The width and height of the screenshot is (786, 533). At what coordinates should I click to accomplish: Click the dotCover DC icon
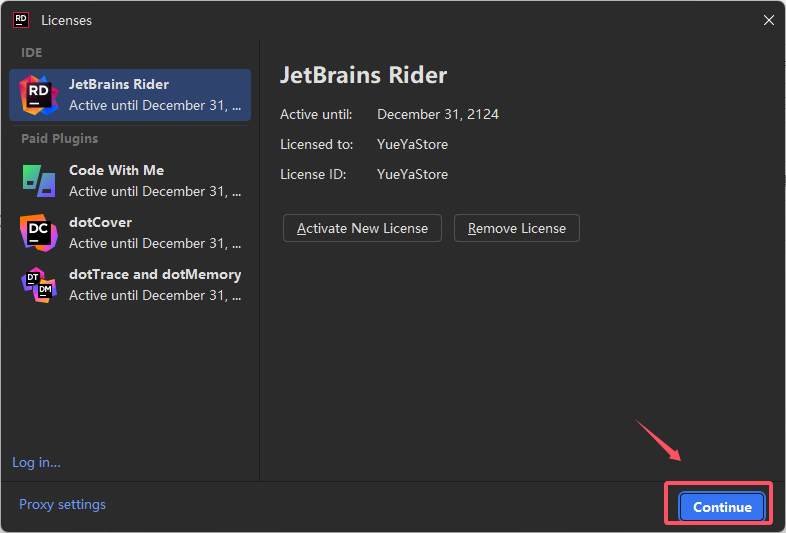39,233
